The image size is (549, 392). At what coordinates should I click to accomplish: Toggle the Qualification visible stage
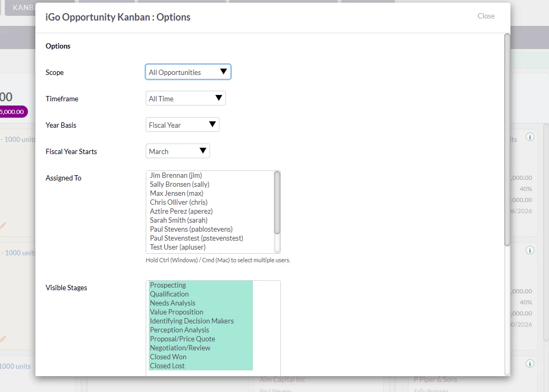click(169, 294)
